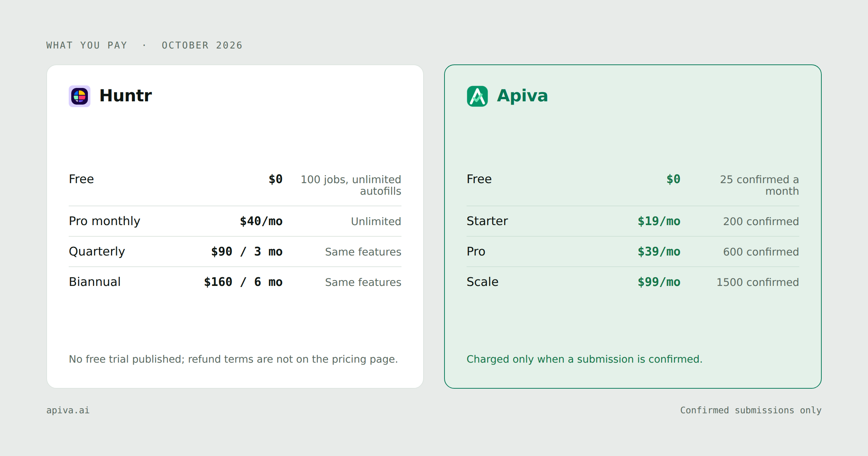Select the Apiva heading text

pos(522,96)
